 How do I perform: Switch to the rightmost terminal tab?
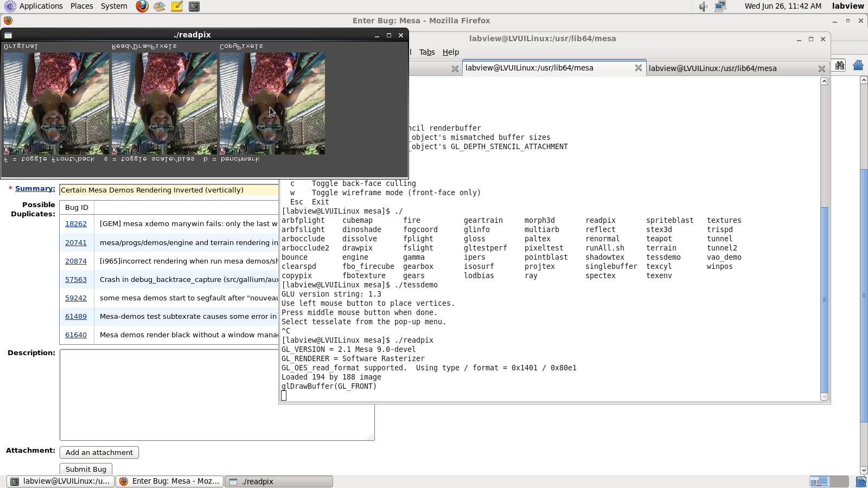coord(713,68)
